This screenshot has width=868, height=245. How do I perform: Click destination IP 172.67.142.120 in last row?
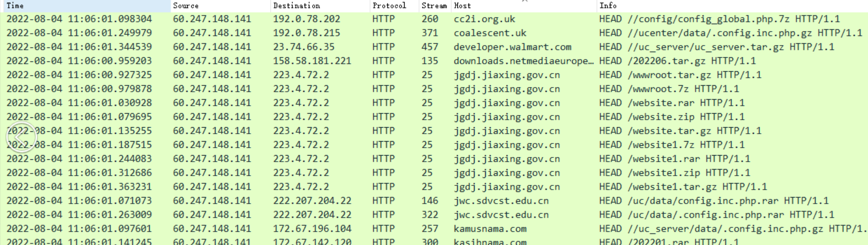(x=312, y=242)
